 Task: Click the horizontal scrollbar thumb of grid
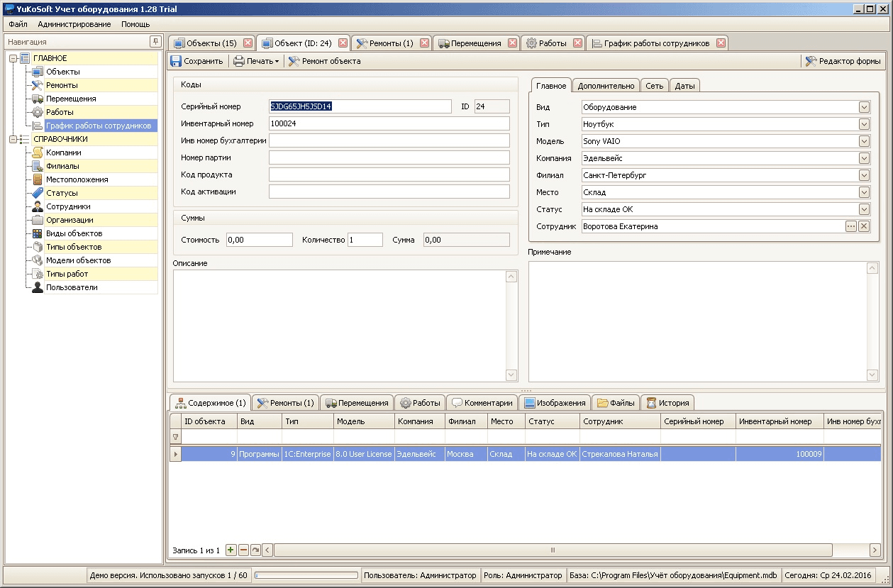(553, 550)
